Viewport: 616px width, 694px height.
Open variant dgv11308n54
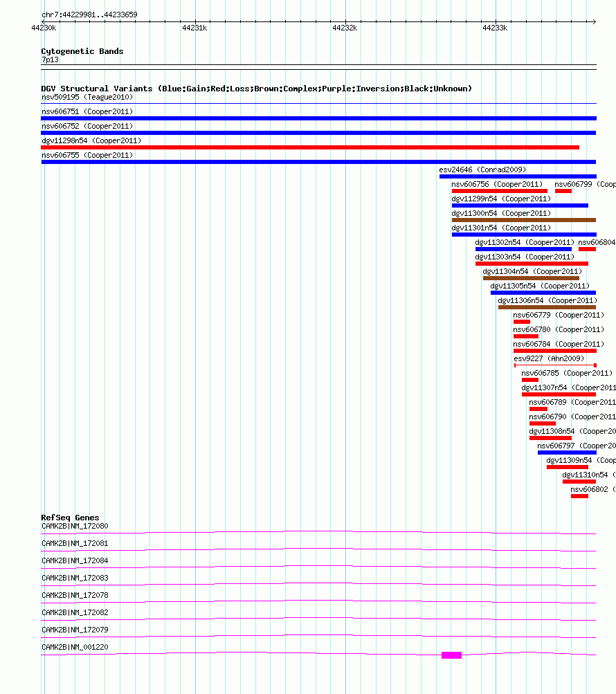(x=572, y=432)
